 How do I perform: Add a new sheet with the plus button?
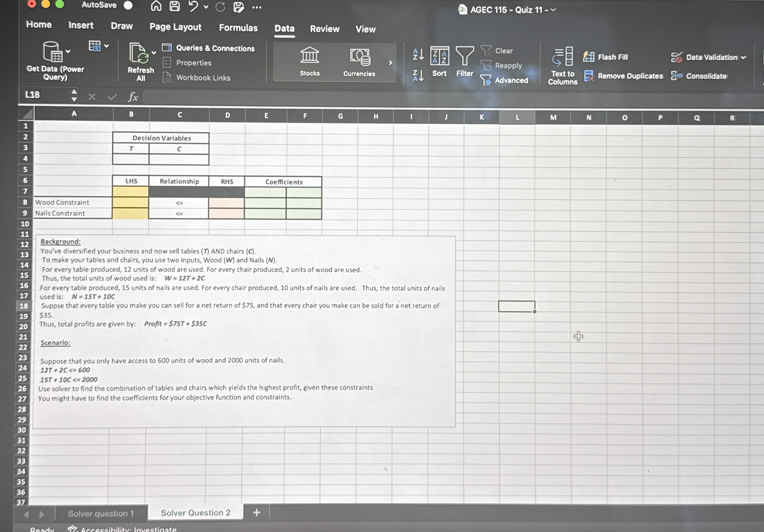257,512
